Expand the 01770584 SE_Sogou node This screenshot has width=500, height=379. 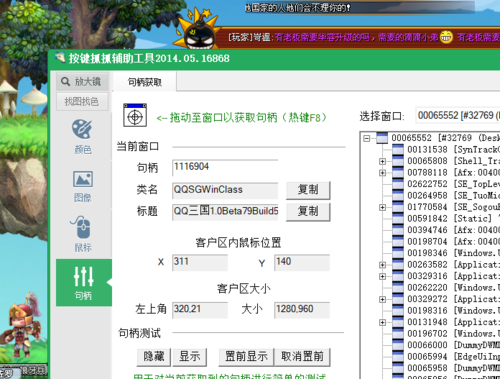pyautogui.click(x=382, y=207)
